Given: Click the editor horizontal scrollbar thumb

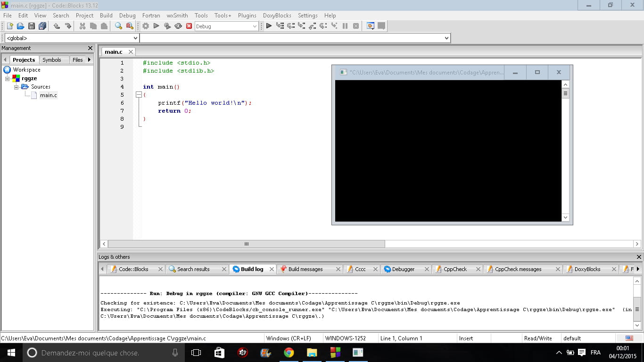Looking at the screenshot, I should coord(246,244).
